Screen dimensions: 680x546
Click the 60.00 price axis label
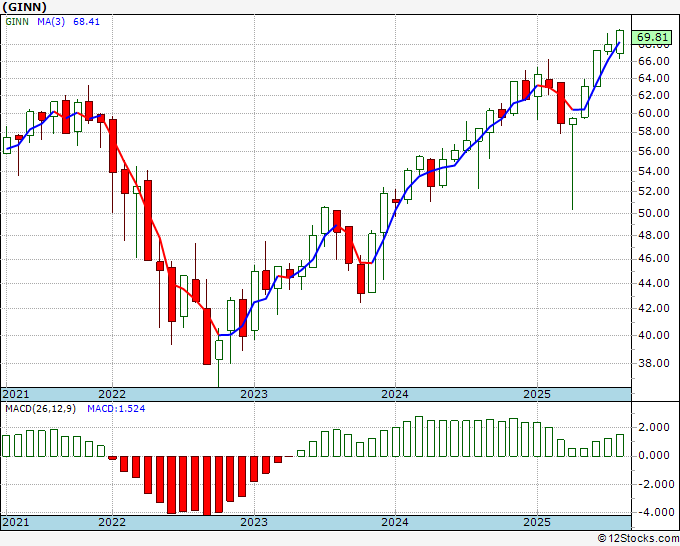(x=654, y=113)
